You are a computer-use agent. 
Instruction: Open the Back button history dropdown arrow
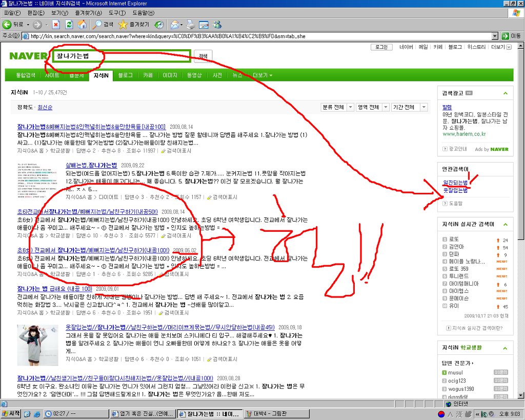coord(28,25)
